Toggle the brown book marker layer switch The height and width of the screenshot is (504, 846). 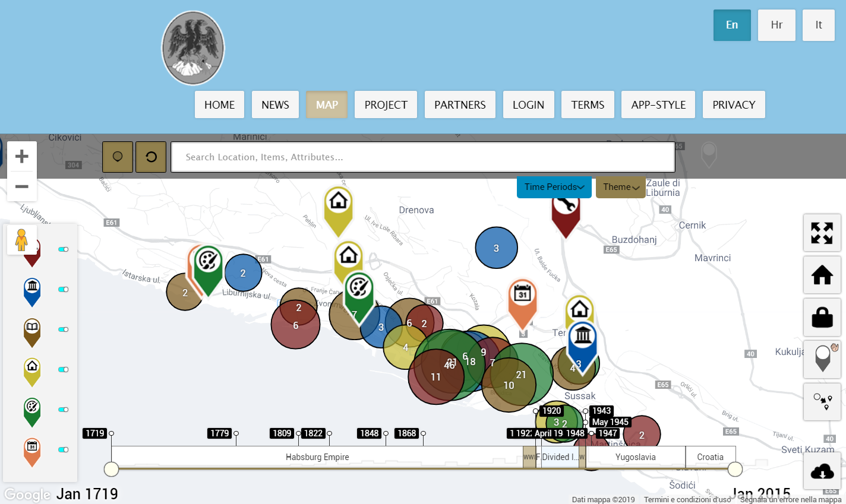tap(63, 329)
